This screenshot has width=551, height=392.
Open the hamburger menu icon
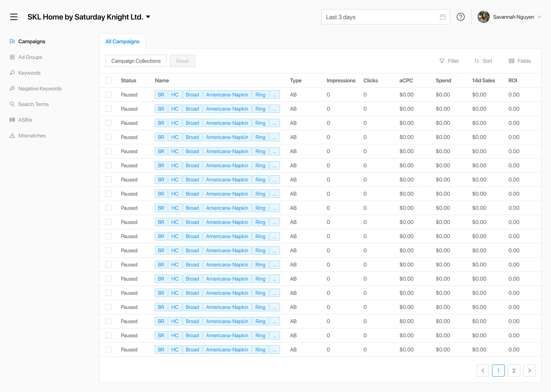14,17
